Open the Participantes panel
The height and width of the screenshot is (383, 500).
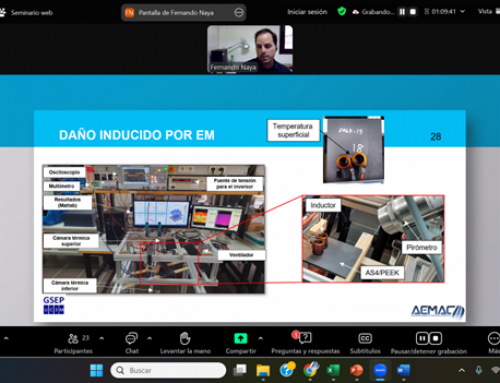tap(73, 343)
